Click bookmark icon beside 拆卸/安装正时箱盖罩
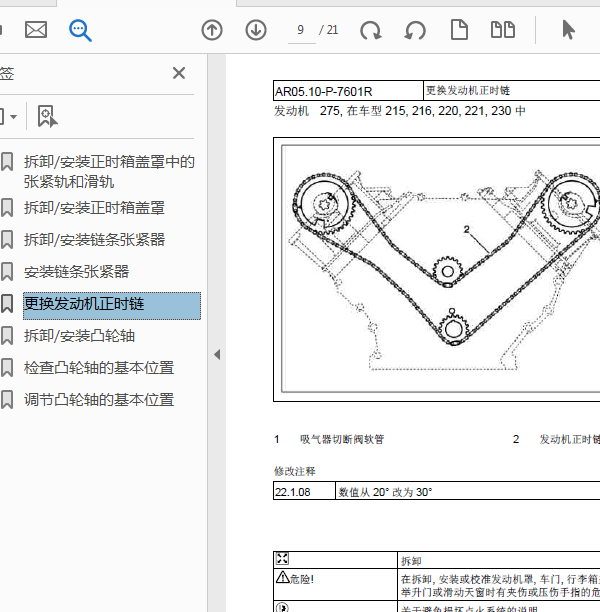The image size is (600, 612). click(7, 208)
